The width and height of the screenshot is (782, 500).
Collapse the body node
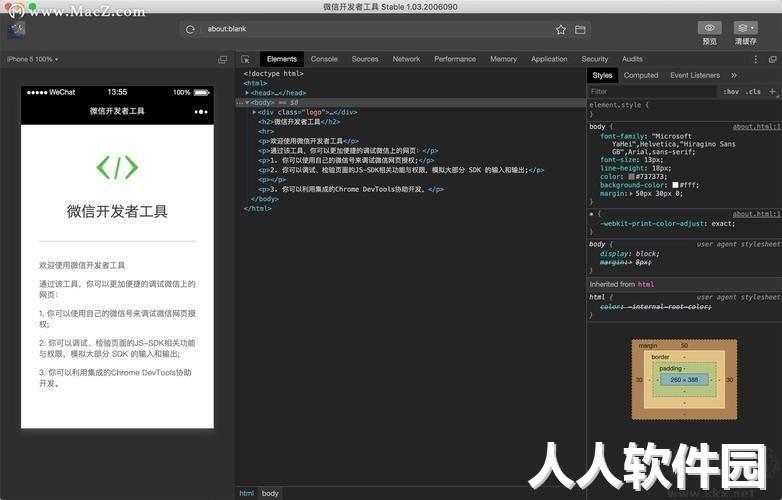(247, 103)
